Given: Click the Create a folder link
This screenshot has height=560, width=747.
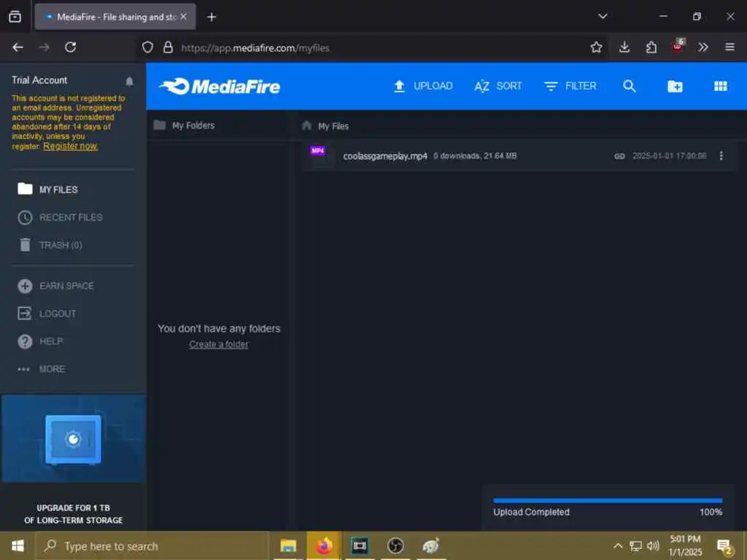Looking at the screenshot, I should 219,344.
